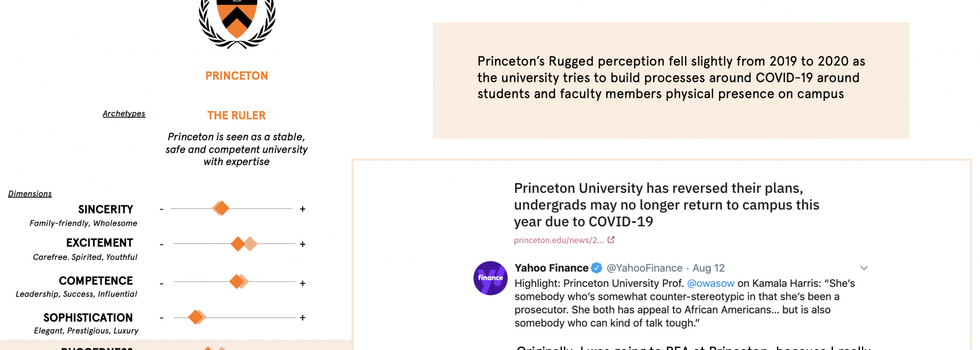Screen dimensions: 980x350
Task: Open the @YahooFinance handle
Action: tap(644, 268)
